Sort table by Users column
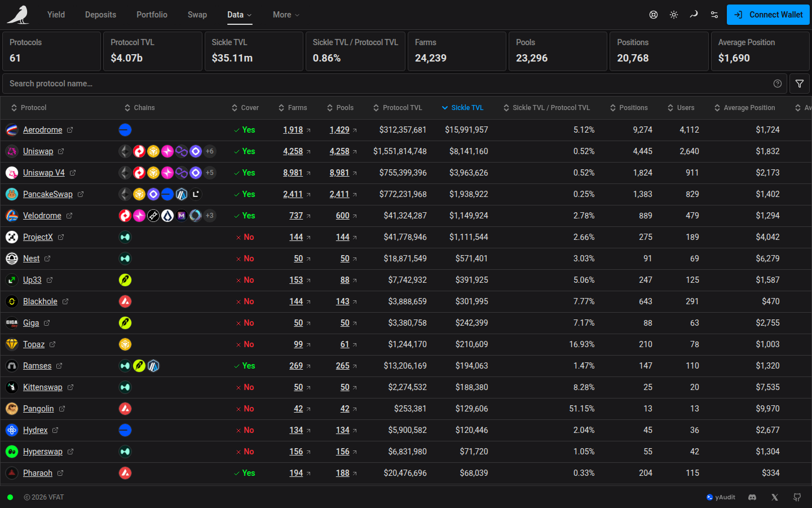The width and height of the screenshot is (812, 508). tap(681, 108)
